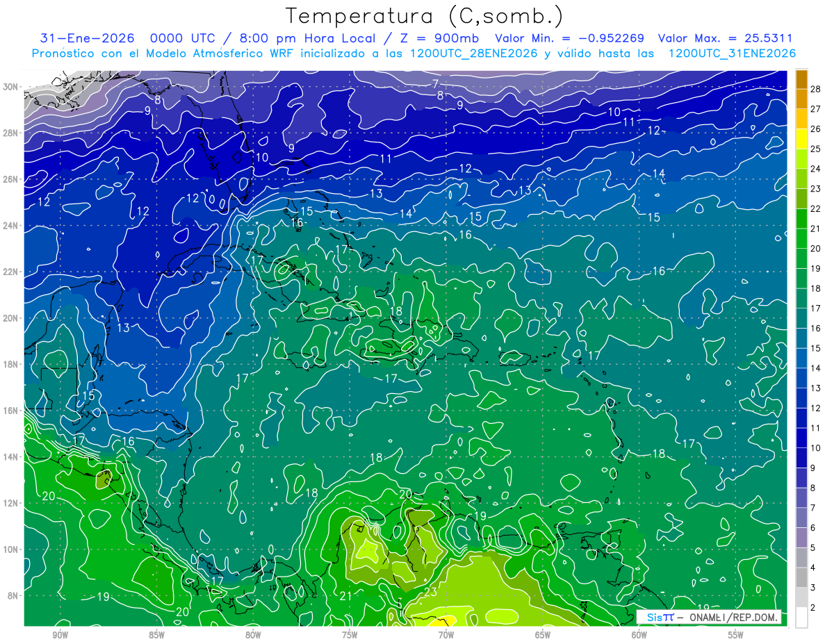The width and height of the screenshot is (834, 644).
Task: Click the '2' label on the color scale
Action: pyautogui.click(x=813, y=609)
